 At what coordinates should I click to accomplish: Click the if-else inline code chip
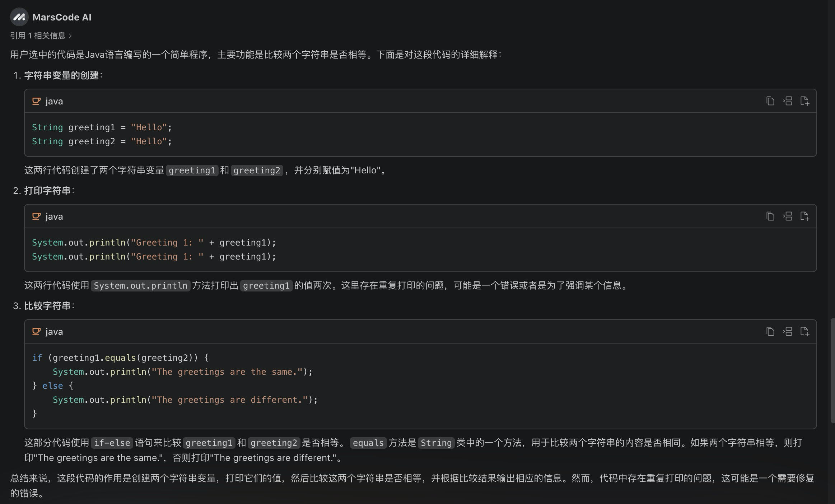(112, 443)
